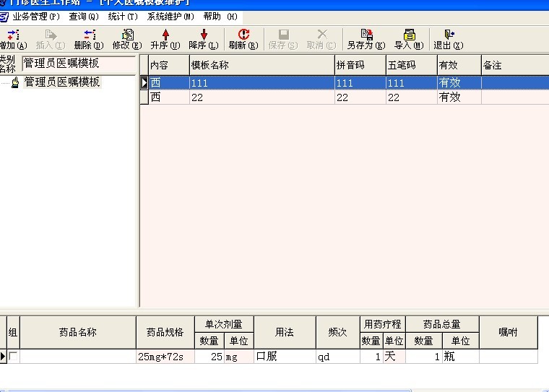The width and height of the screenshot is (549, 392).
Task: Click the 药品规格 column header
Action: [165, 332]
